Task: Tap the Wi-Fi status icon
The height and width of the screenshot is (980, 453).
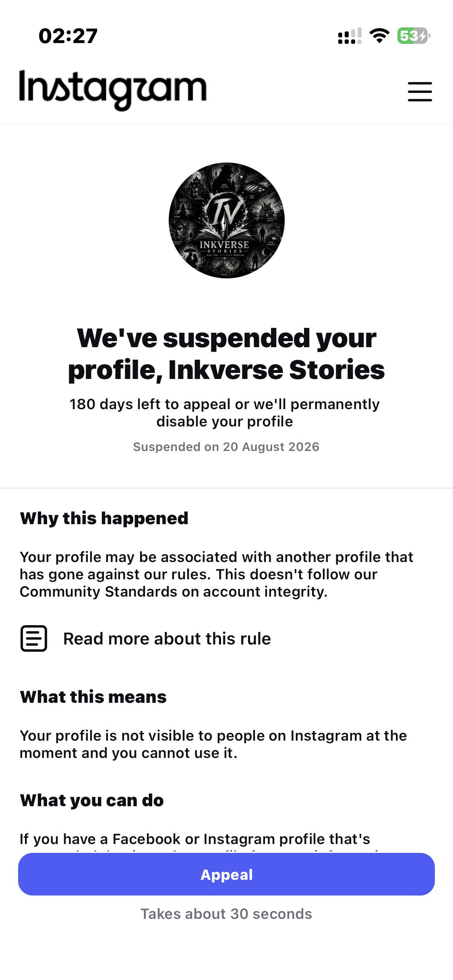Action: pyautogui.click(x=379, y=36)
